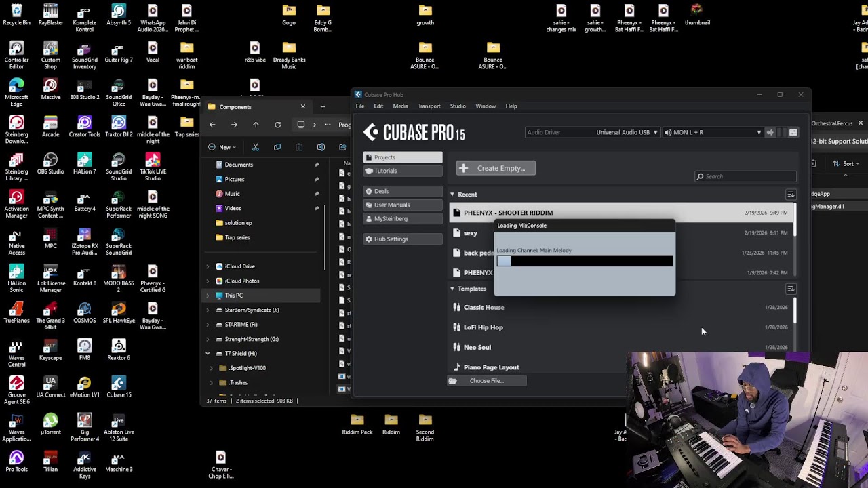Select the Components tab in File Explorer
Image resolution: width=868 pixels, height=488 pixels.
coord(256,107)
